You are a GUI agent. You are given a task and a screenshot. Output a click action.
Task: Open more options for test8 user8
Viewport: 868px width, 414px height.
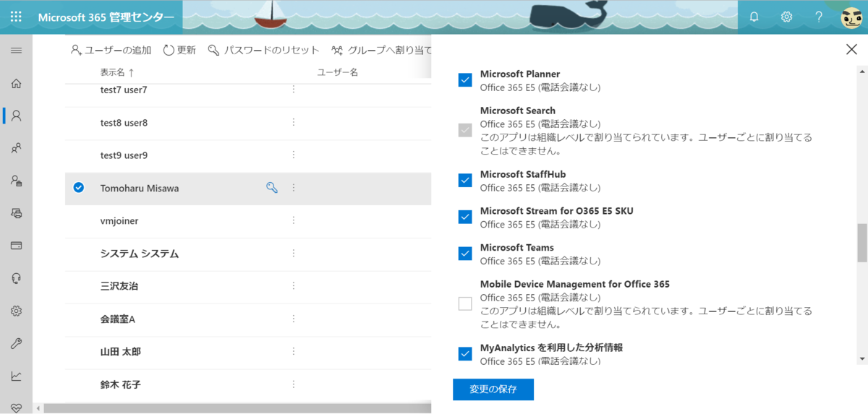(294, 122)
